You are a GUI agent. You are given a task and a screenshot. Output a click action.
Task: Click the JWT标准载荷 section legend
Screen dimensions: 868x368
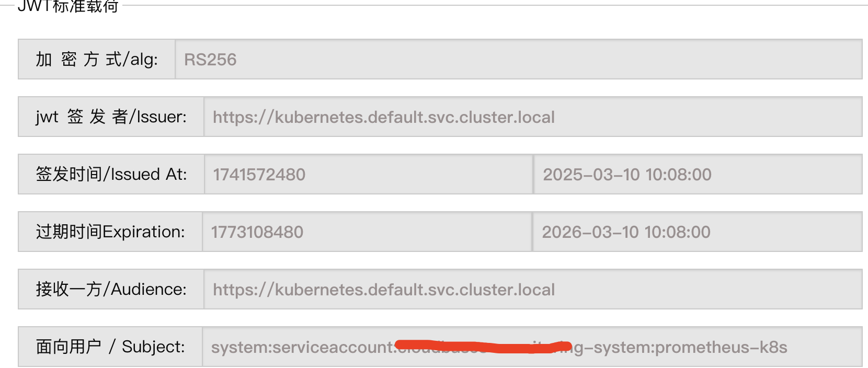(x=68, y=6)
